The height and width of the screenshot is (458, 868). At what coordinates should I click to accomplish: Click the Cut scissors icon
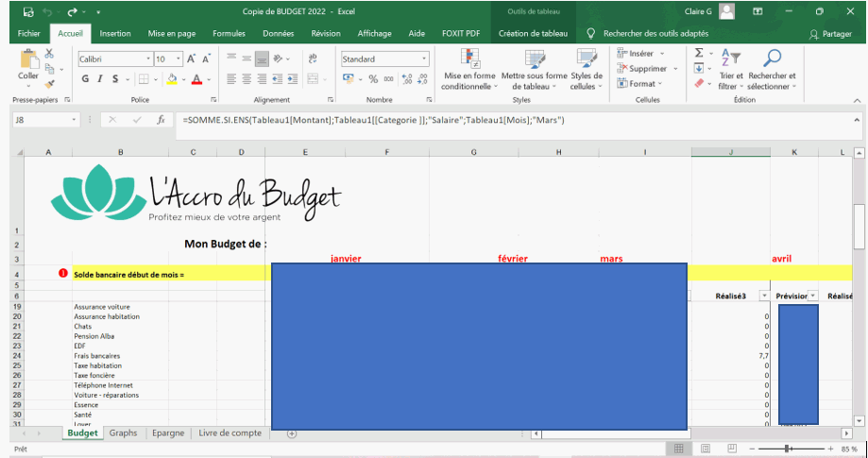[x=49, y=55]
